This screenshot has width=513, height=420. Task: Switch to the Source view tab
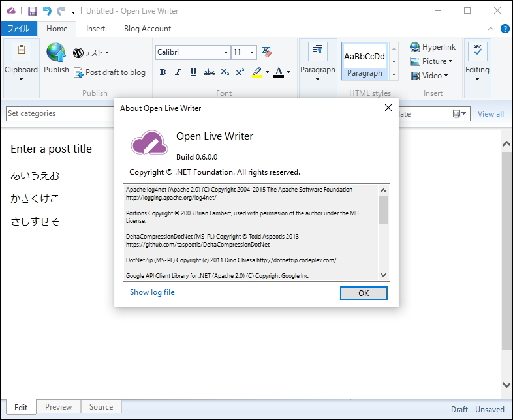(x=101, y=406)
